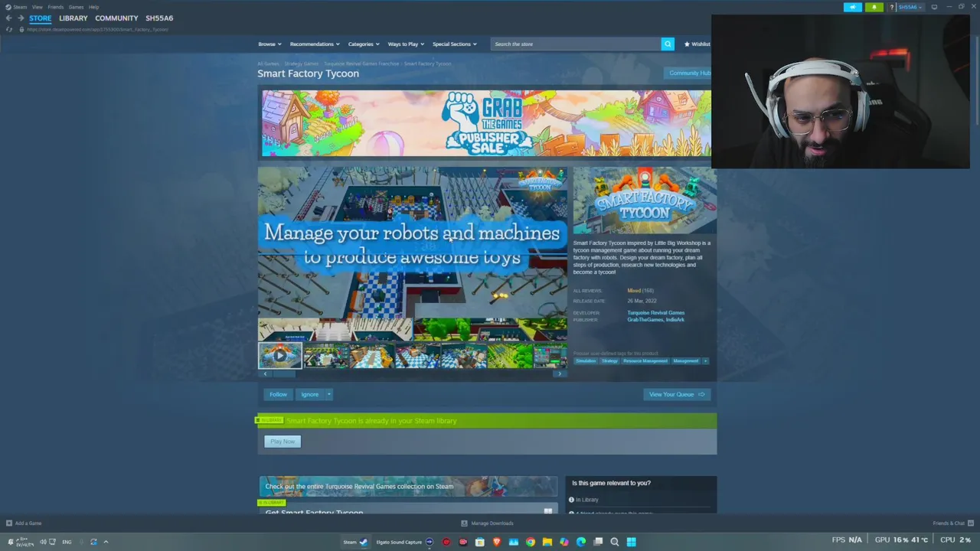Open the Community Hub button
The width and height of the screenshot is (980, 551).
pos(688,73)
